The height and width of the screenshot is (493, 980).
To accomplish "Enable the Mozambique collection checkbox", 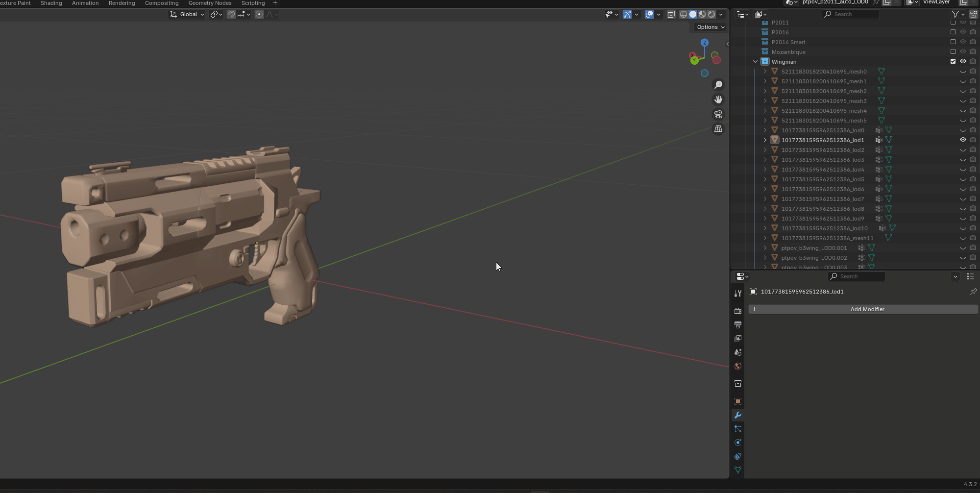I will click(953, 51).
